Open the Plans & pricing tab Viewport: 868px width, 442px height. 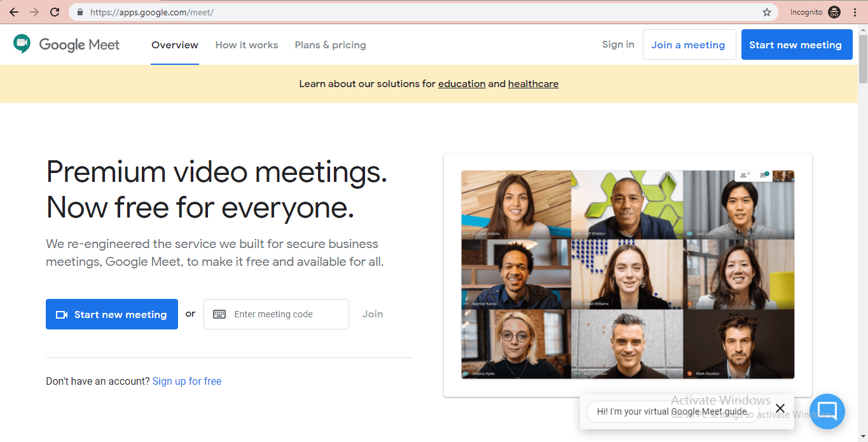pyautogui.click(x=331, y=45)
